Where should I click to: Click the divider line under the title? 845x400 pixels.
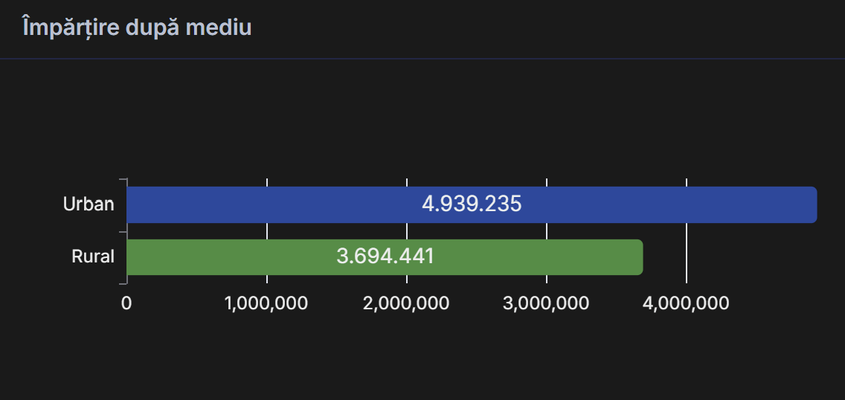(x=422, y=59)
